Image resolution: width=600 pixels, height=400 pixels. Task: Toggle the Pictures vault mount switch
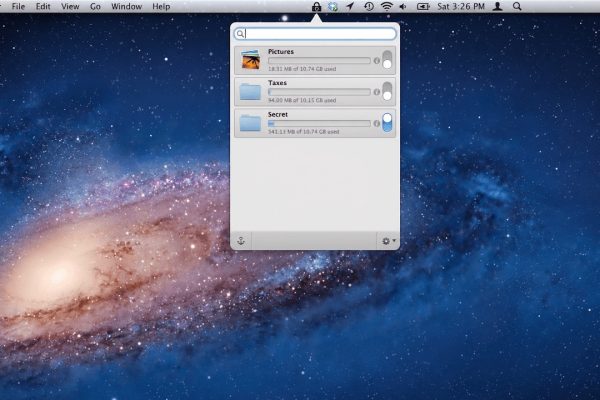pyautogui.click(x=387, y=60)
